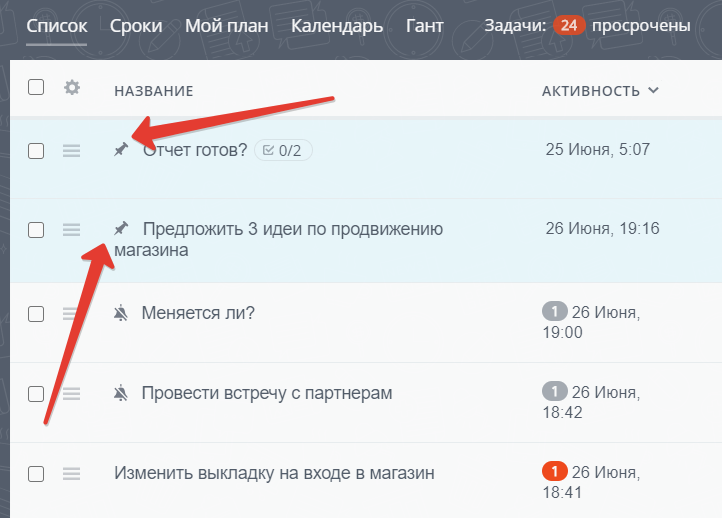
Task: Check the box for 'Предложить 3 идеи по продвижению'
Action: click(x=36, y=229)
